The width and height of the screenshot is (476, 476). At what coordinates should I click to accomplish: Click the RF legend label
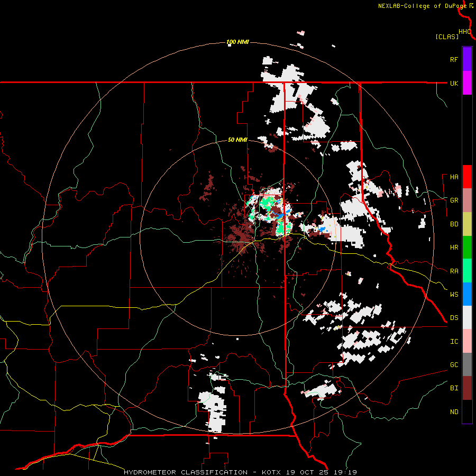coord(454,59)
